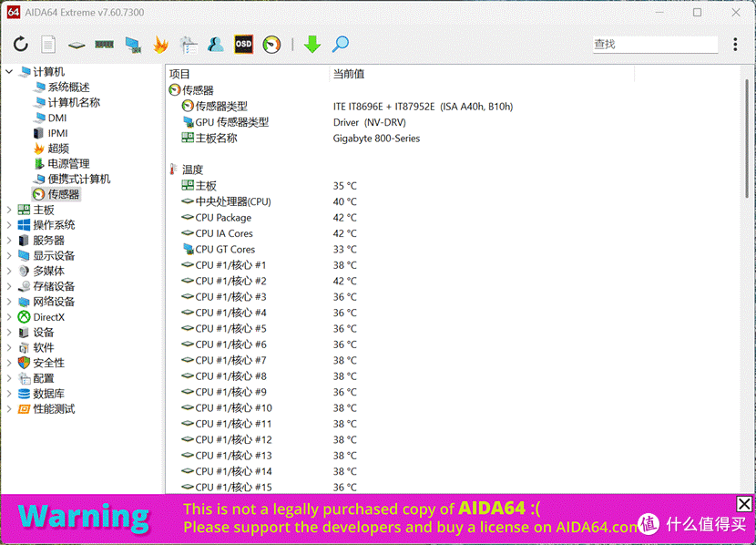756x545 pixels.
Task: Expand the DirectX tree node
Action: pos(9,317)
